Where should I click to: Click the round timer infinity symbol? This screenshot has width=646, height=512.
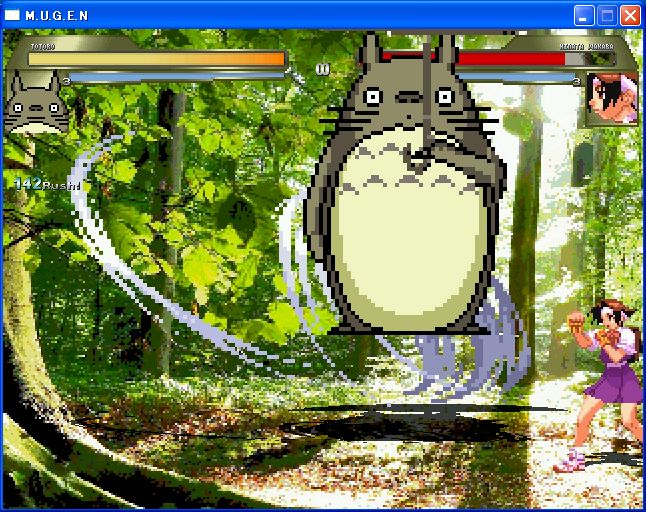323,69
